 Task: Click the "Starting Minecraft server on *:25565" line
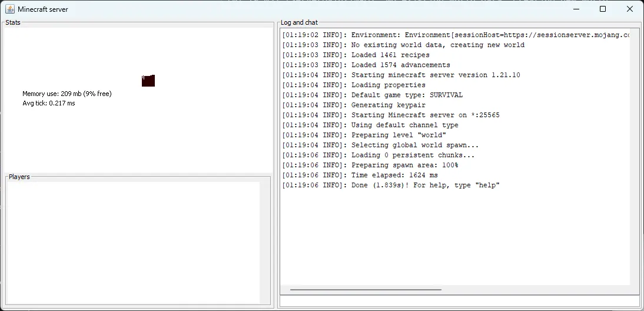coord(391,115)
